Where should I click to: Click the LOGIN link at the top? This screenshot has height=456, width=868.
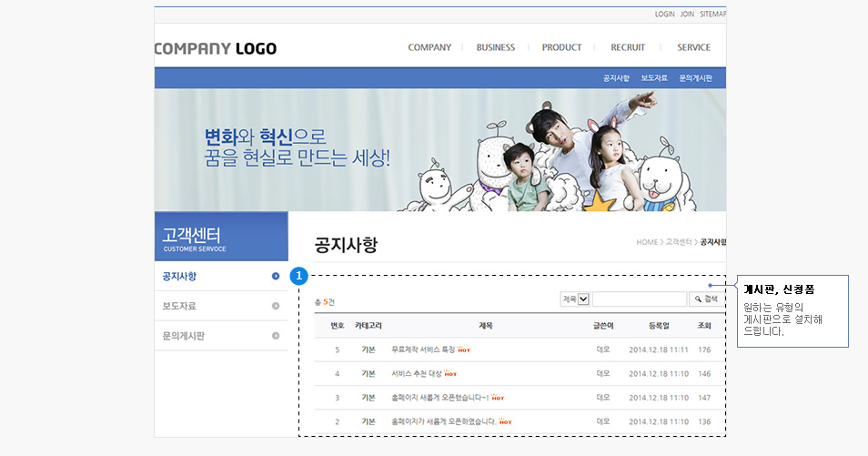[665, 15]
